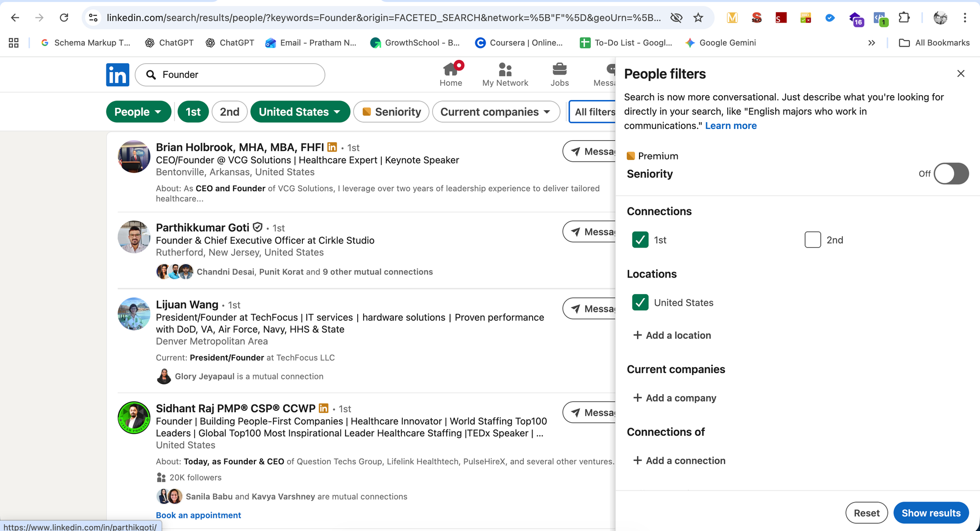Viewport: 980px width, 531px height.
Task: Toggle the Premium Seniority switch
Action: 951,174
